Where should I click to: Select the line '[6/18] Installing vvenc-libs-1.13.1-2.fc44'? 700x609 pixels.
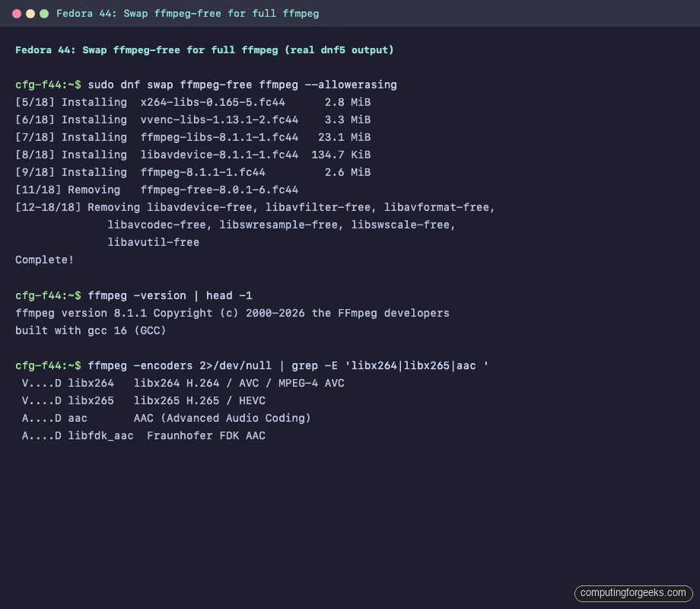(x=192, y=120)
